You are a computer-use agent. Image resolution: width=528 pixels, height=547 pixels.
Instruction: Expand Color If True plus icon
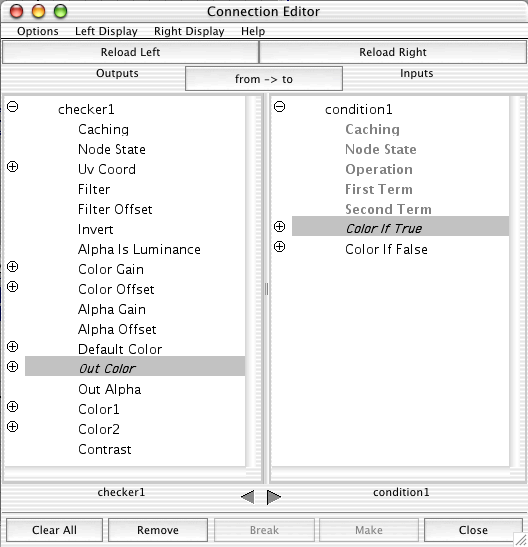[x=279, y=226]
